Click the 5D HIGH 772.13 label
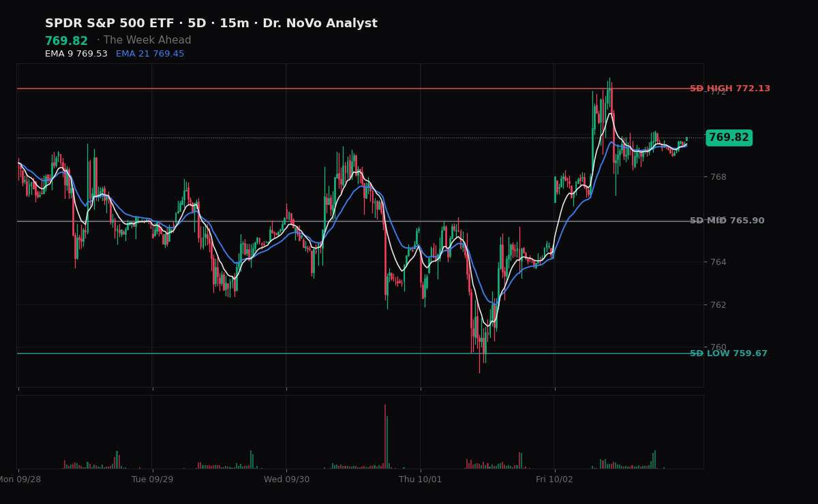818x504 pixels. 730,89
